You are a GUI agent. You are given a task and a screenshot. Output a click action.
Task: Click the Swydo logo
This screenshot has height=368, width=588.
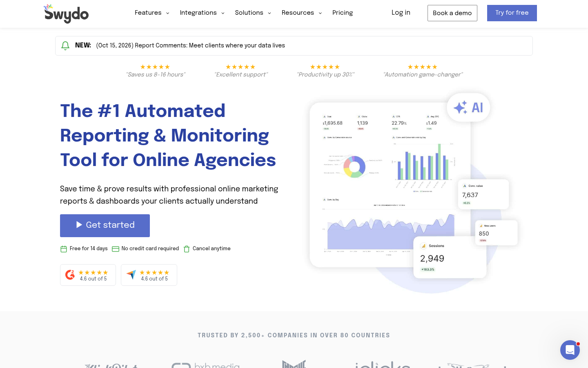66,13
